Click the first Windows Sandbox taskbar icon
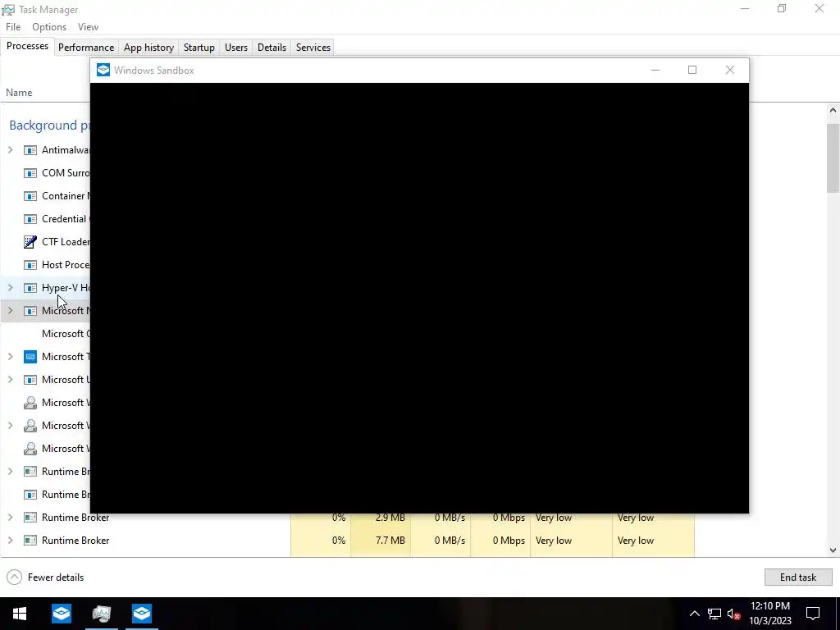Viewport: 840px width, 630px height. [x=62, y=614]
